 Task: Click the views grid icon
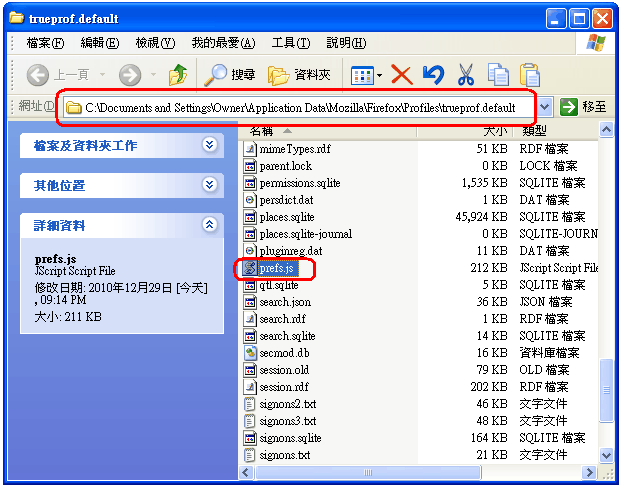point(362,75)
